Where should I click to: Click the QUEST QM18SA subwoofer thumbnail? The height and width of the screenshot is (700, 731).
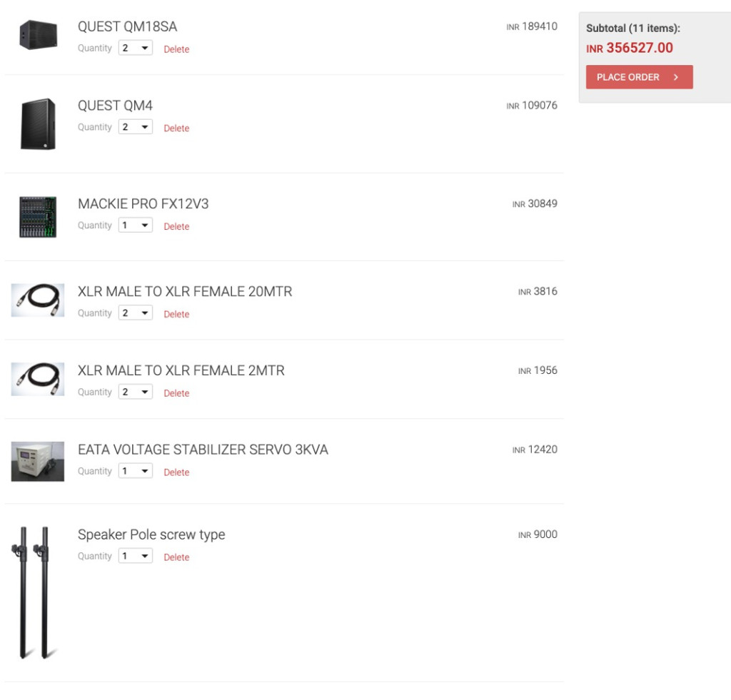click(x=38, y=34)
